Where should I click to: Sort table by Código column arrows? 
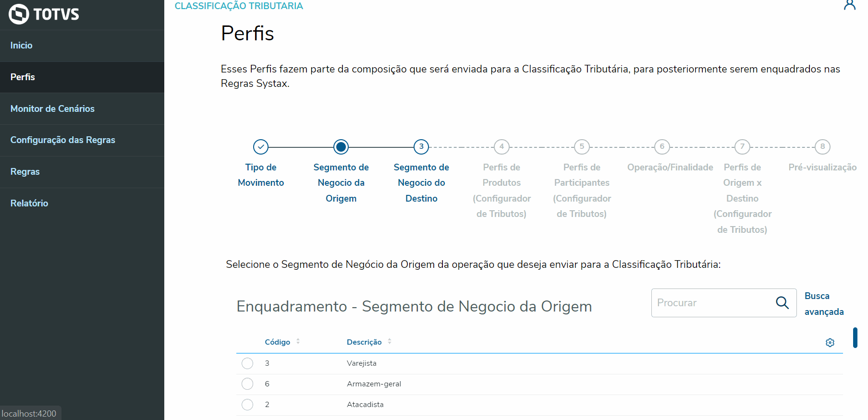pos(298,342)
